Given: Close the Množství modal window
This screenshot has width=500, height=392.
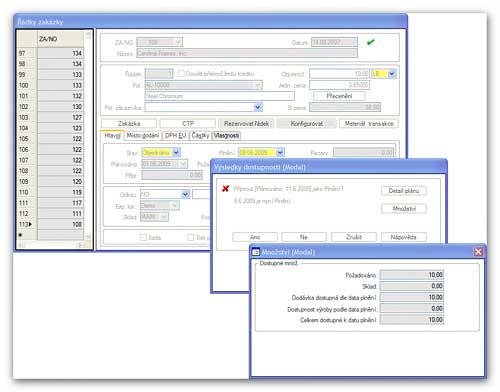Looking at the screenshot, I should coord(478,252).
